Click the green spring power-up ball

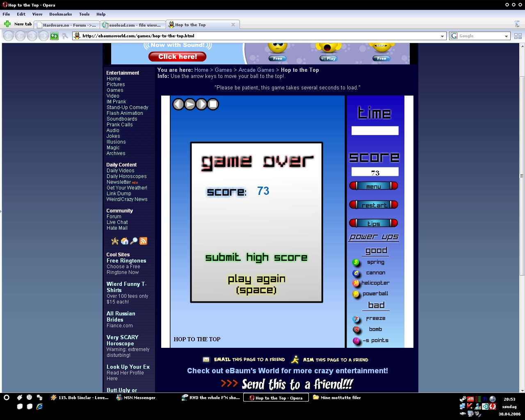356,262
